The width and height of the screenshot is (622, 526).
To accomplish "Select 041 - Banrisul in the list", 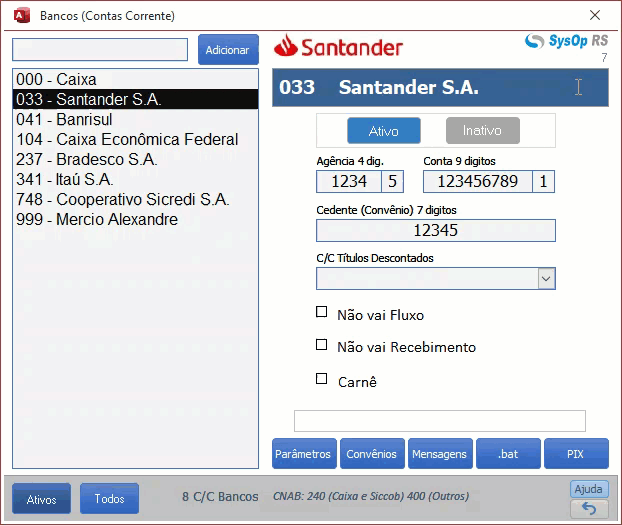I will 135,119.
